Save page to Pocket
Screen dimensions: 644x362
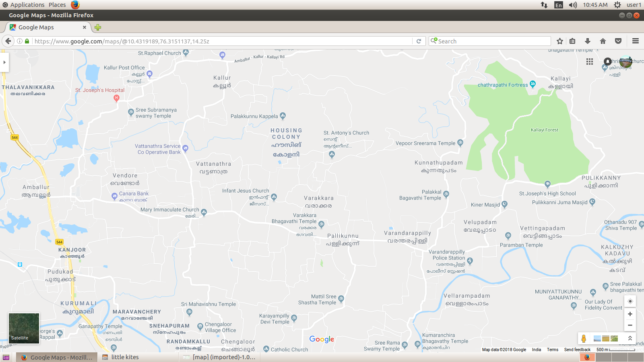(x=618, y=41)
